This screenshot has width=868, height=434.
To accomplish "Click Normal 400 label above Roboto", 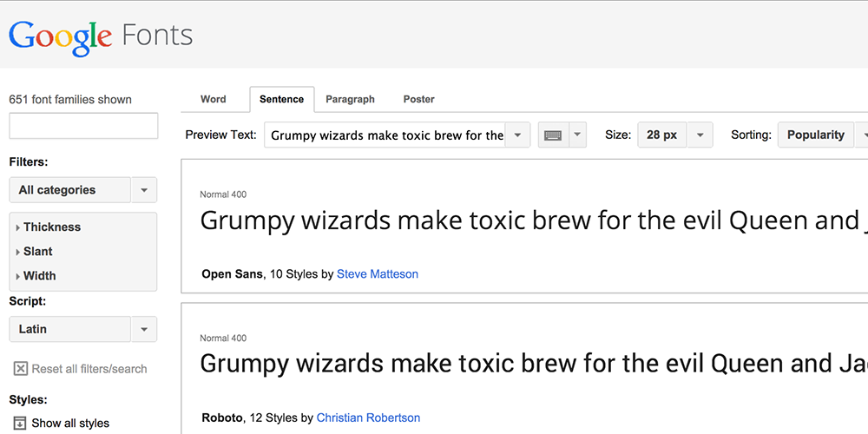I will click(223, 339).
